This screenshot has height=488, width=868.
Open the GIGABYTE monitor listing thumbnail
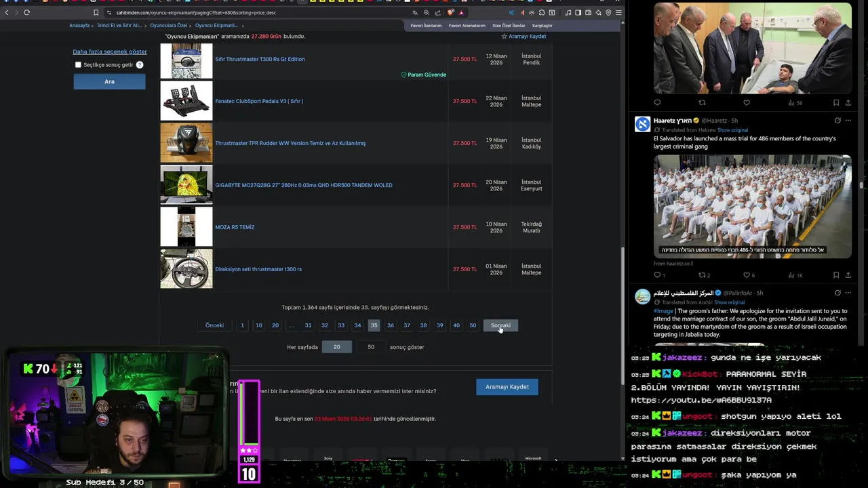186,185
